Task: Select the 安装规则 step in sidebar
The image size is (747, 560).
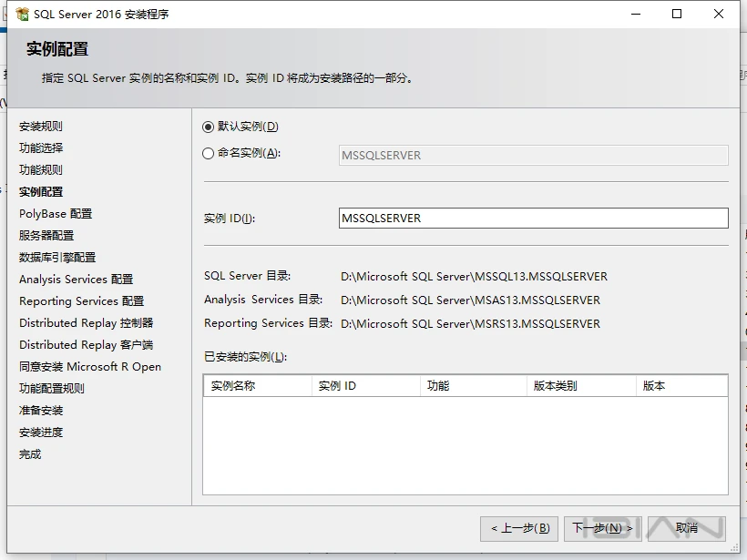Action: (x=41, y=127)
